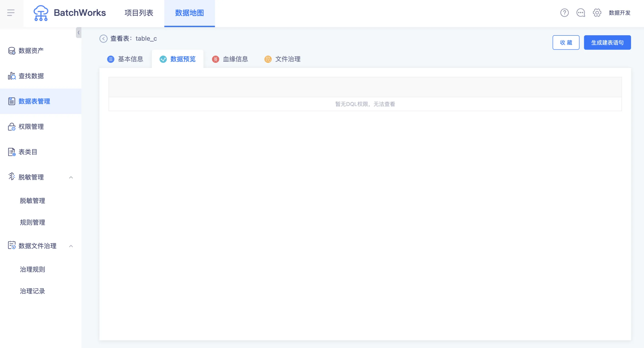Image resolution: width=644 pixels, height=348 pixels.
Task: Click the 查找数据 sidebar icon
Action: [12, 76]
